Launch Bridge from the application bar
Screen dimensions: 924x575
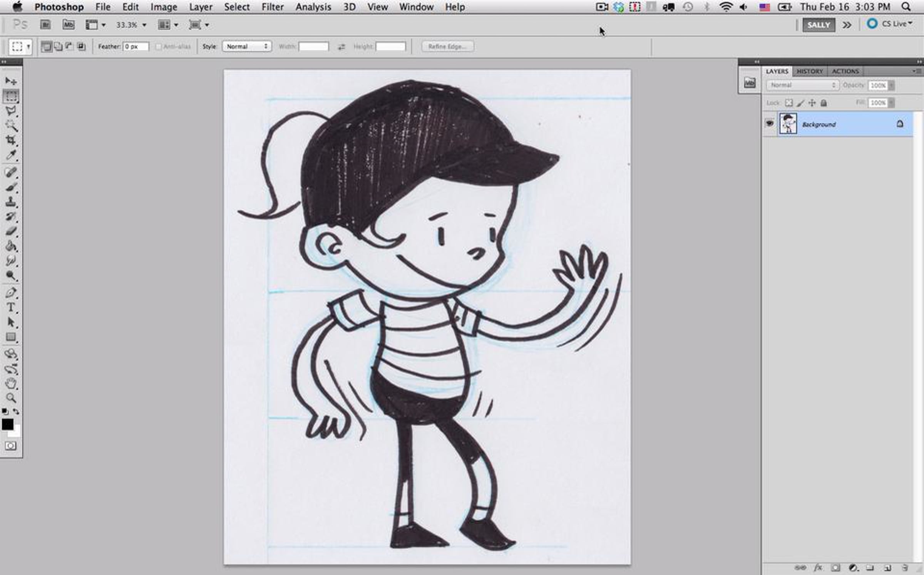[45, 25]
